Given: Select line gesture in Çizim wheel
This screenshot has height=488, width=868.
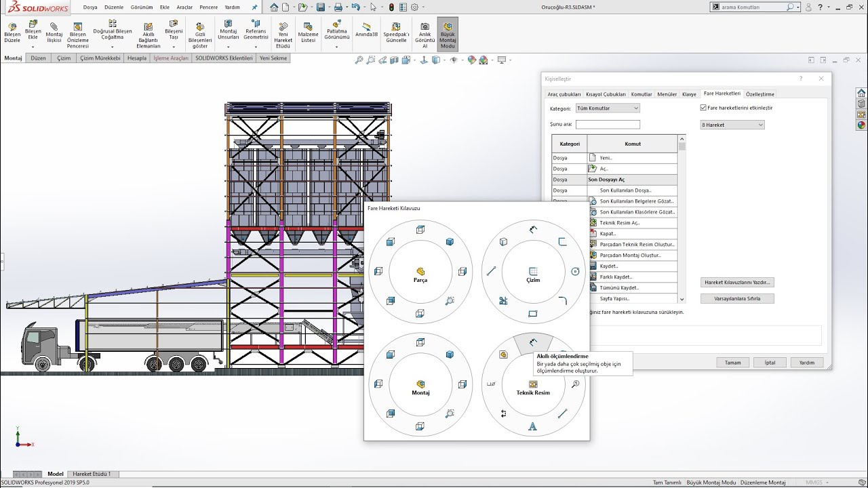Looking at the screenshot, I should click(492, 271).
